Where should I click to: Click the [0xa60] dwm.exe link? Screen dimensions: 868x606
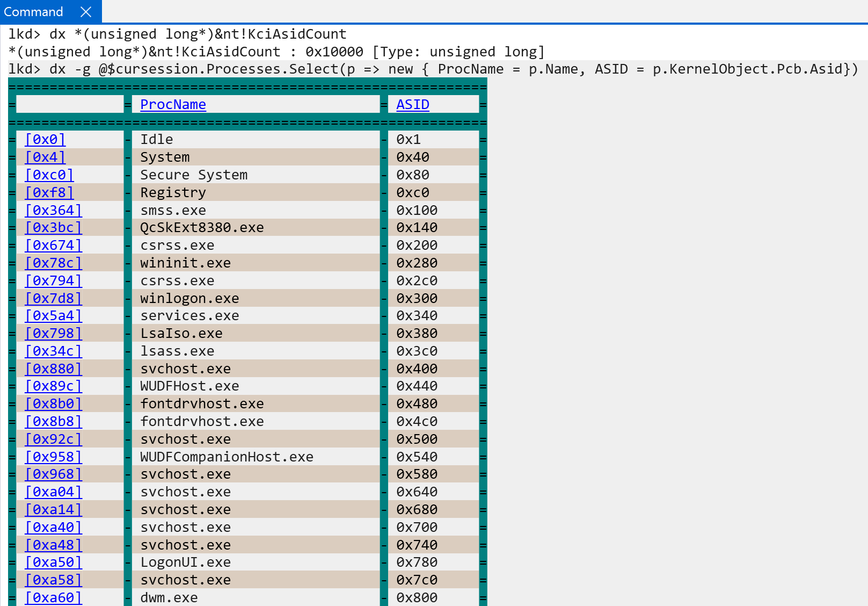(x=53, y=598)
